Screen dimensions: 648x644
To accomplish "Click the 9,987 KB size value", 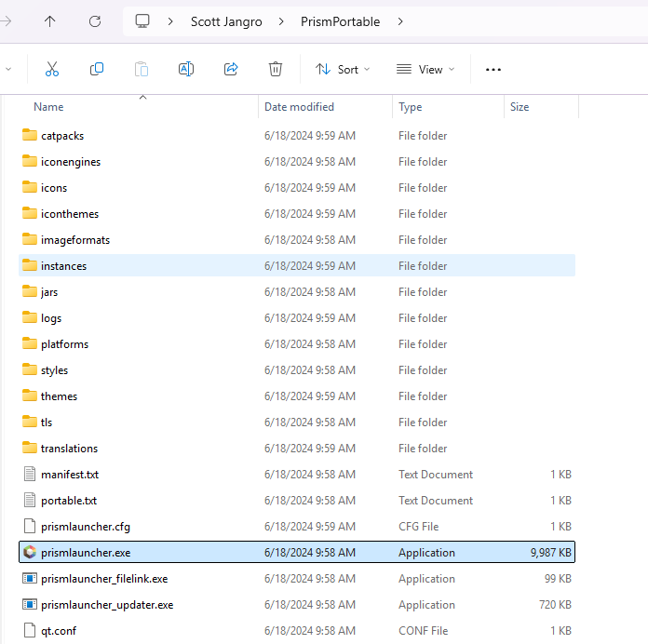I will click(x=550, y=552).
